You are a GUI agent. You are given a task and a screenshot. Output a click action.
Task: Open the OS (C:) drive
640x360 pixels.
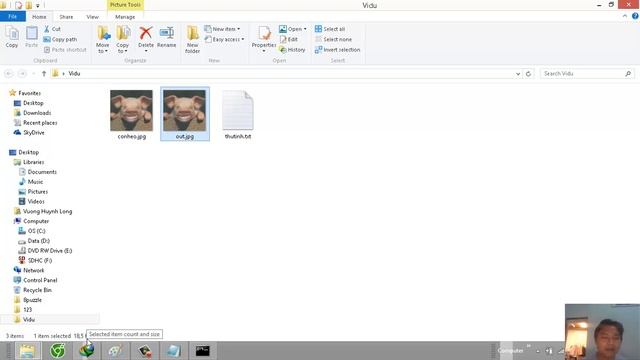(x=32, y=231)
